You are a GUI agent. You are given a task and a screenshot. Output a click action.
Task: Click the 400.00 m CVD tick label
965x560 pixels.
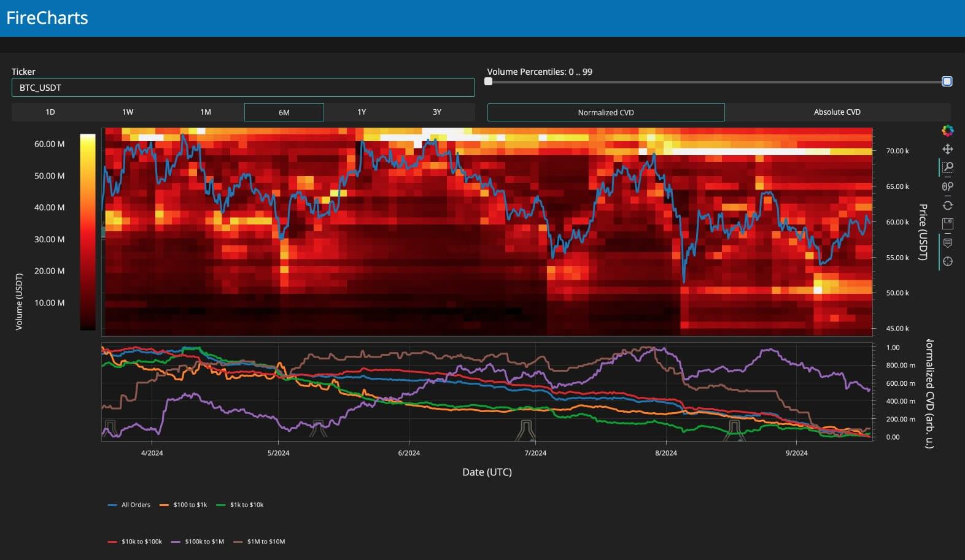[x=901, y=401]
